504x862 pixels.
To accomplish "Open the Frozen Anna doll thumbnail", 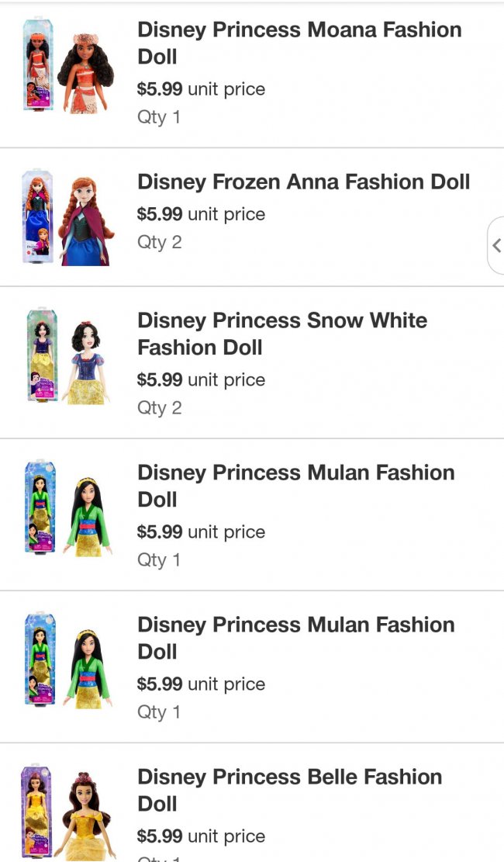I will click(x=67, y=217).
